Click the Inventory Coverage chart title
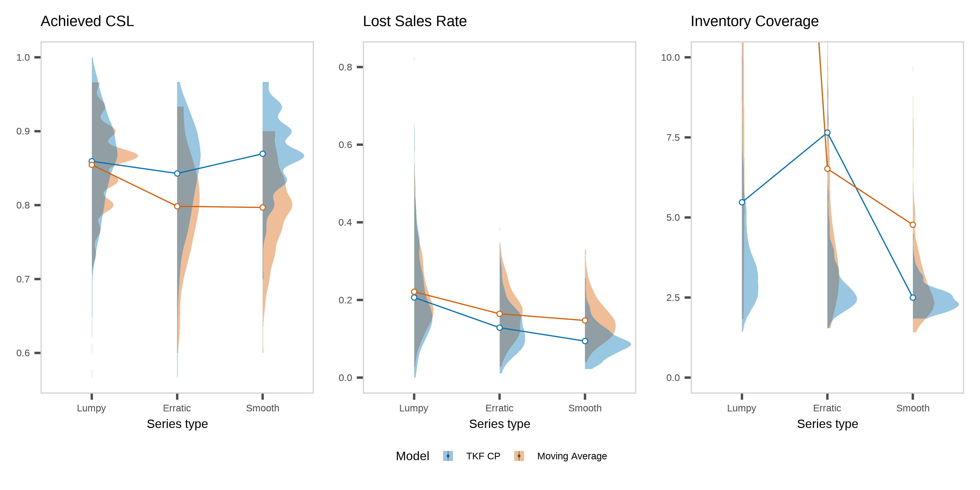Screen dimensions: 980x490 coord(754,21)
